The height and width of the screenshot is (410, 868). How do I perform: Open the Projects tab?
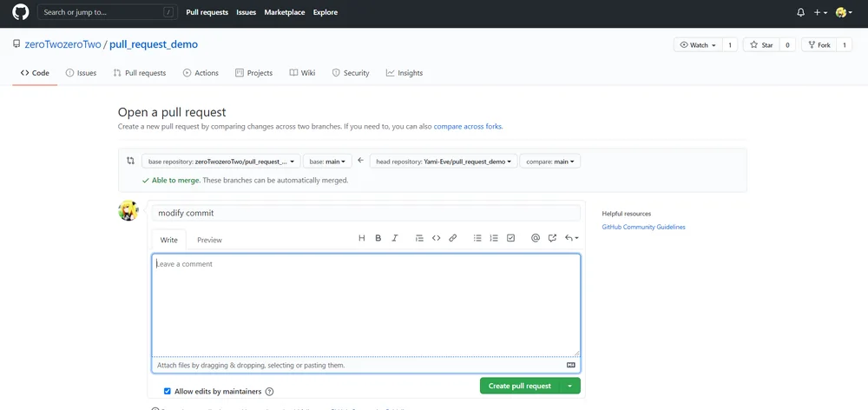[254, 73]
